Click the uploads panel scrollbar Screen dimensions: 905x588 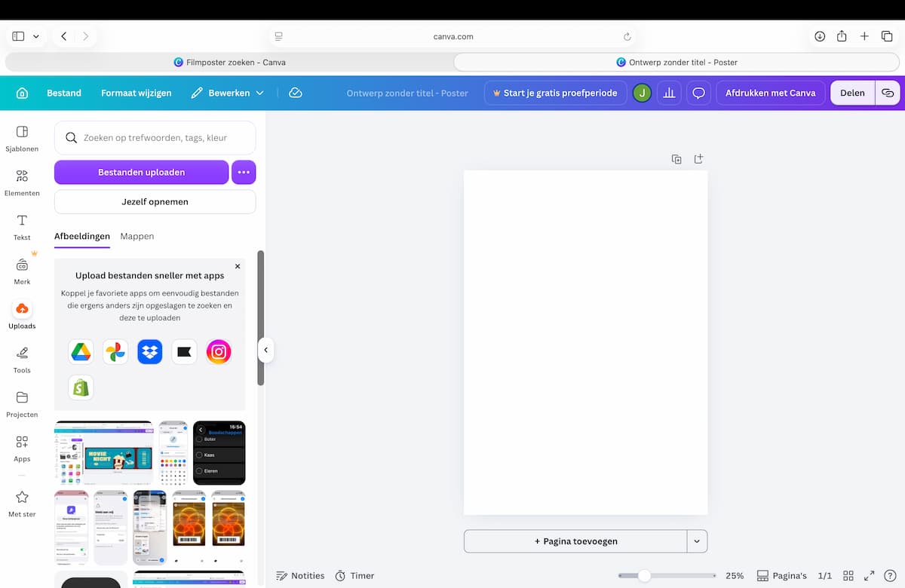[261, 317]
